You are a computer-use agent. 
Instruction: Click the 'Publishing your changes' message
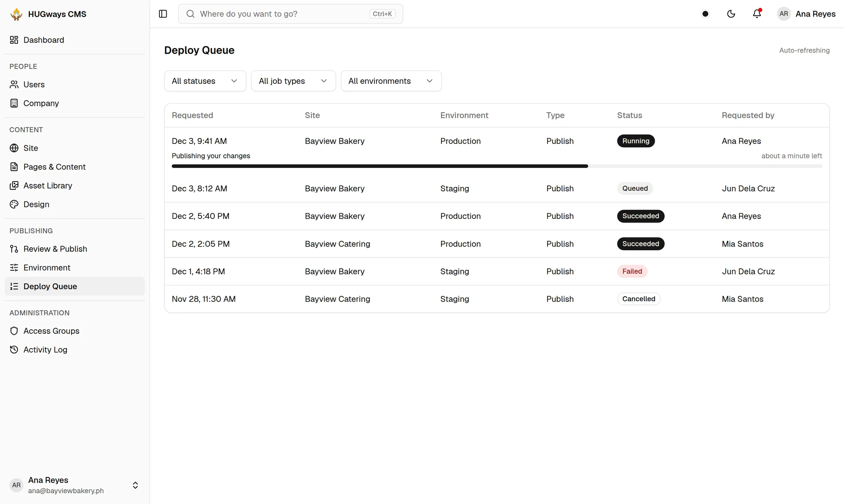211,156
